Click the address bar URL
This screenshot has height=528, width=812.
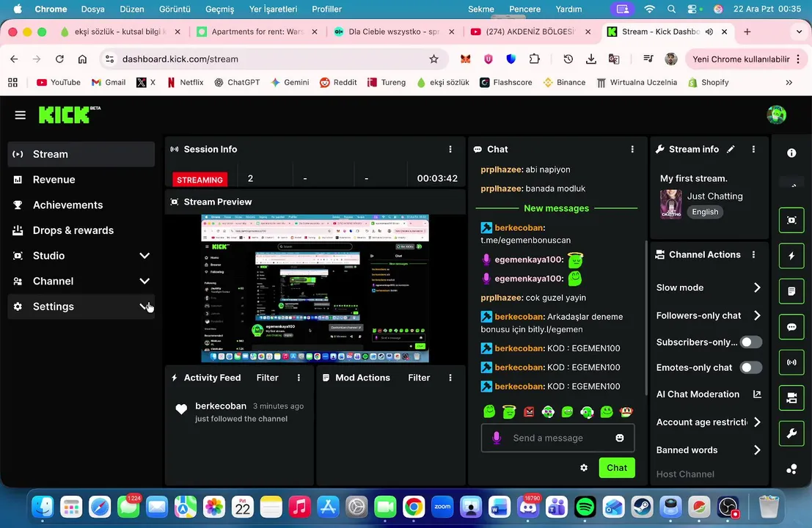tap(180, 59)
